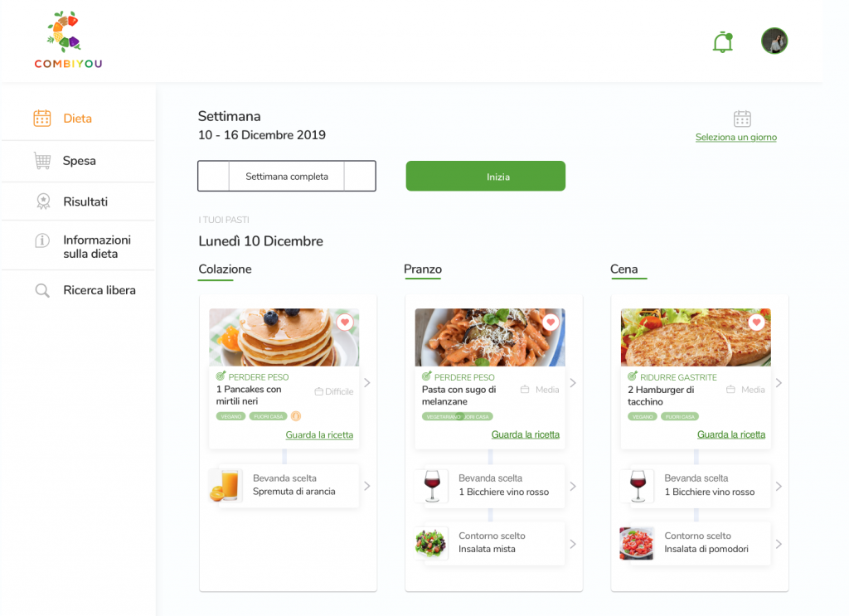This screenshot has width=849, height=616.
Task: Select the Pranzo meal tab
Action: pyautogui.click(x=423, y=269)
